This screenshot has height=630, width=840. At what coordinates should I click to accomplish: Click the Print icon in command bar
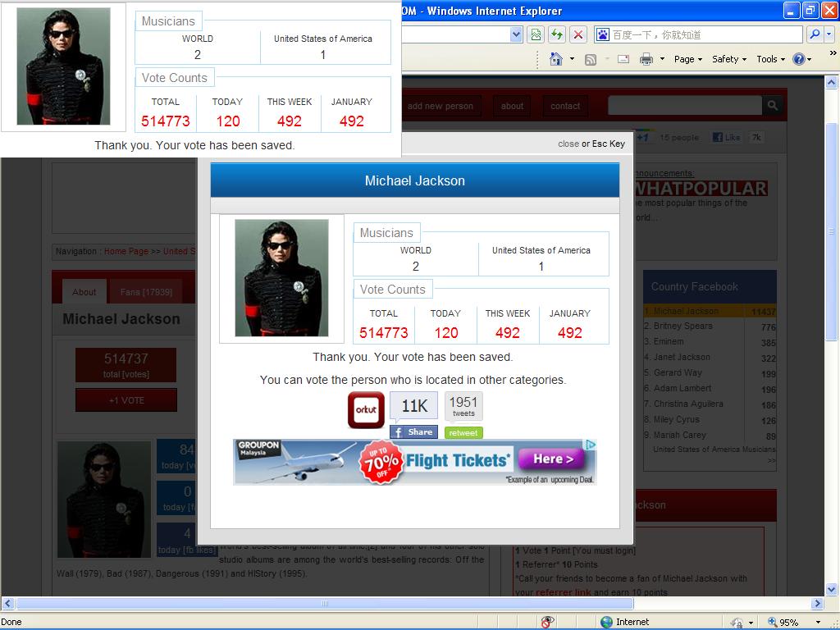tap(646, 59)
